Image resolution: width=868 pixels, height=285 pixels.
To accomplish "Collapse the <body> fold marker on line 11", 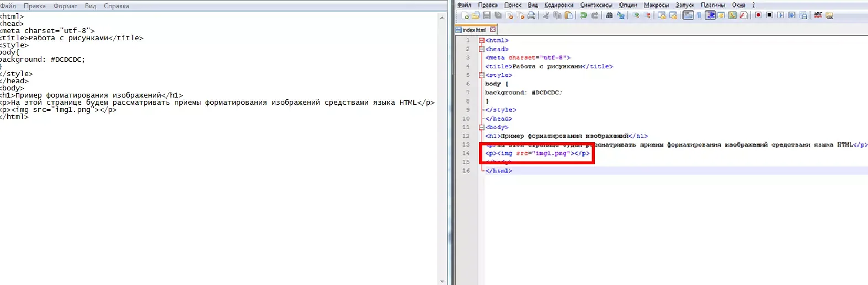I will point(482,127).
